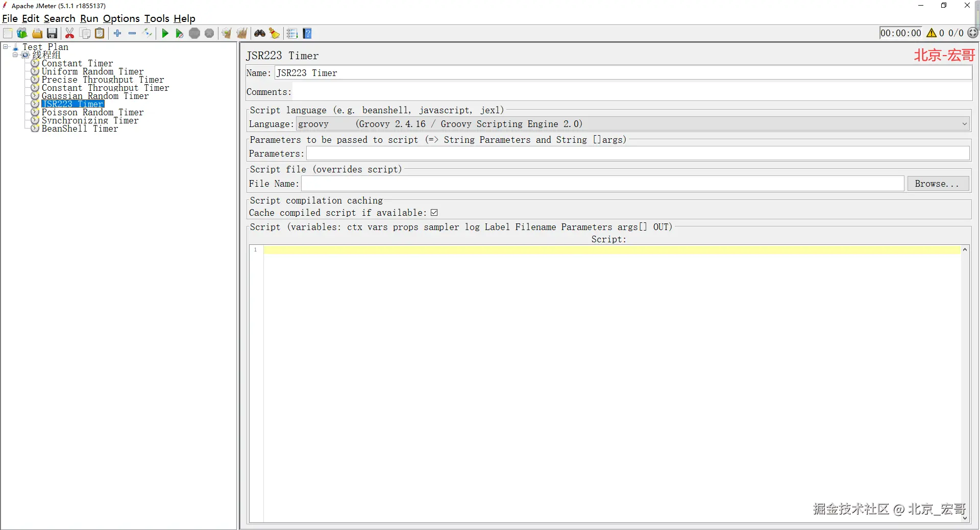Click the elapsed time 00:00:00 display
The width and height of the screenshot is (980, 530).
(901, 33)
